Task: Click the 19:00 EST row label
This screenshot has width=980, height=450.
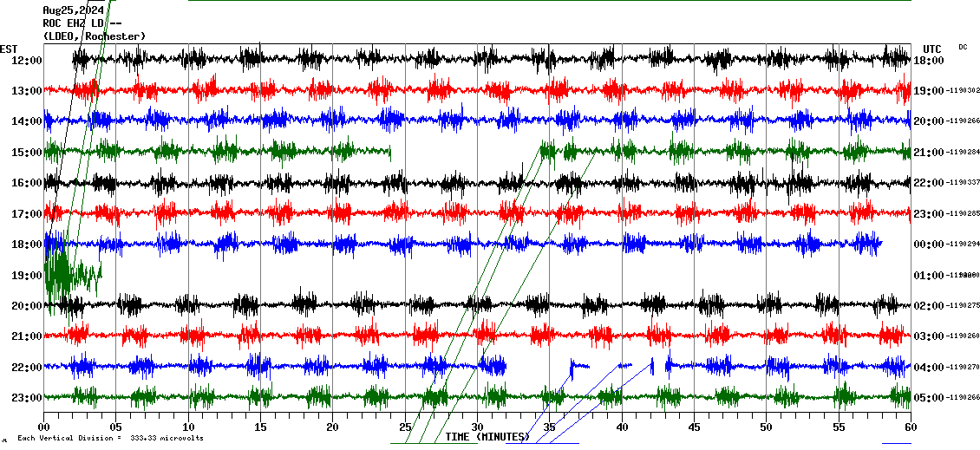Action: coord(27,275)
